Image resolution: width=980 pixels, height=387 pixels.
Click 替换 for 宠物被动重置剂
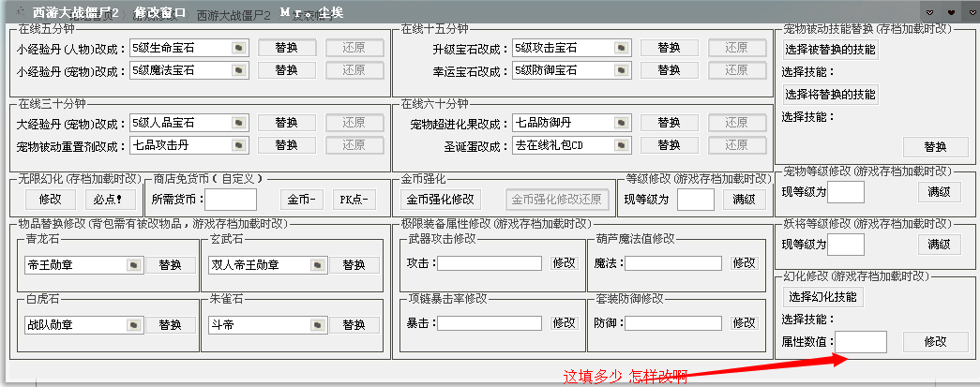pos(287,145)
